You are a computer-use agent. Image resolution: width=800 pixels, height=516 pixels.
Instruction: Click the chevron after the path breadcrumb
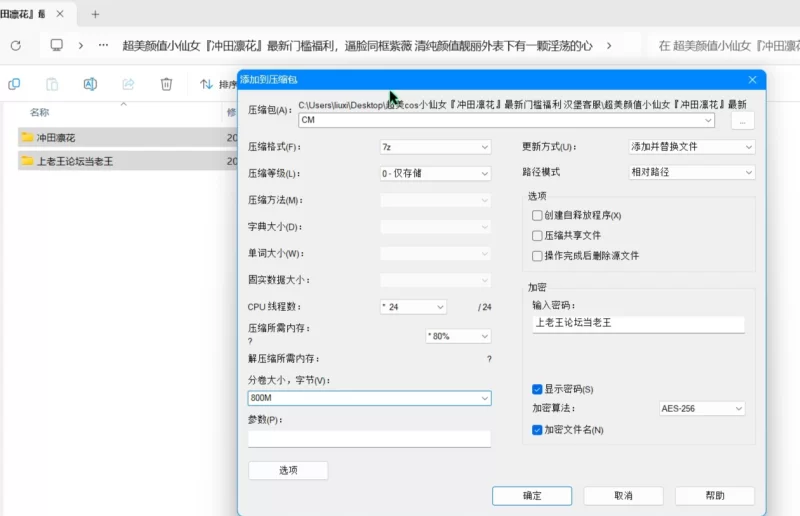pyautogui.click(x=609, y=46)
